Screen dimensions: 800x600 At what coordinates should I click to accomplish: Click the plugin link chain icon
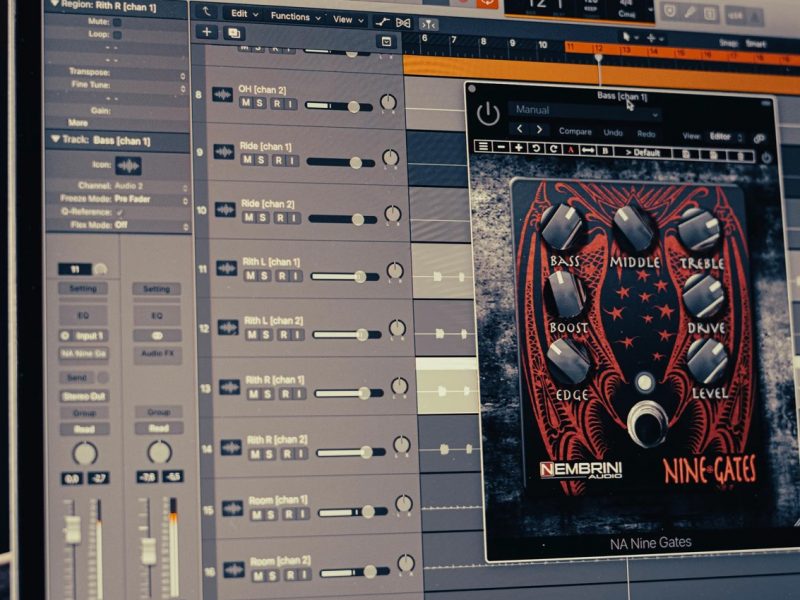(759, 139)
